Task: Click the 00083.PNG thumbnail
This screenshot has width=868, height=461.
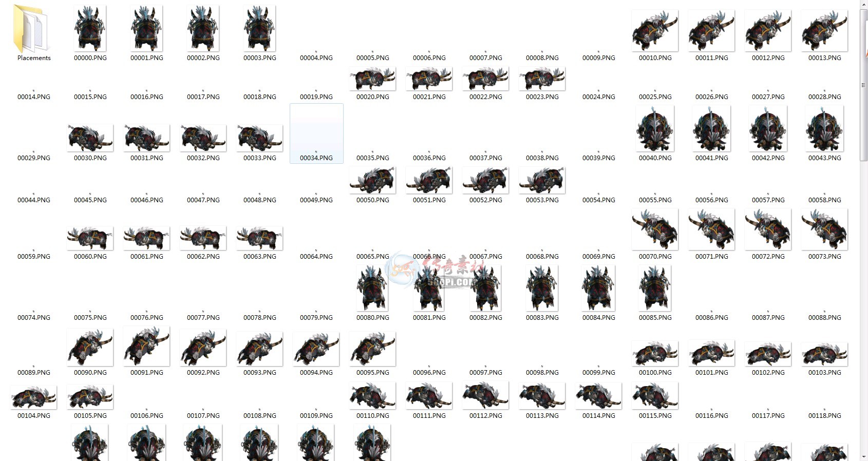Action: (542, 288)
